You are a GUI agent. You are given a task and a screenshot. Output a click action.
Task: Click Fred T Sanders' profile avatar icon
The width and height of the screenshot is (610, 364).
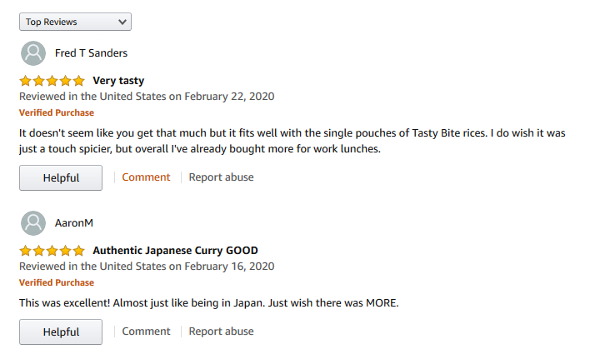[x=33, y=53]
